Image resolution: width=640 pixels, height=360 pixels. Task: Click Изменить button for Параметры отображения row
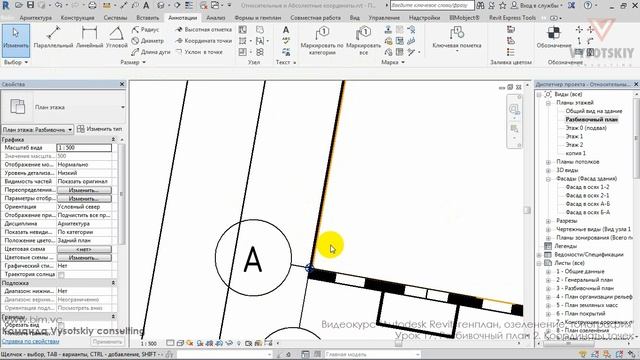click(x=84, y=198)
